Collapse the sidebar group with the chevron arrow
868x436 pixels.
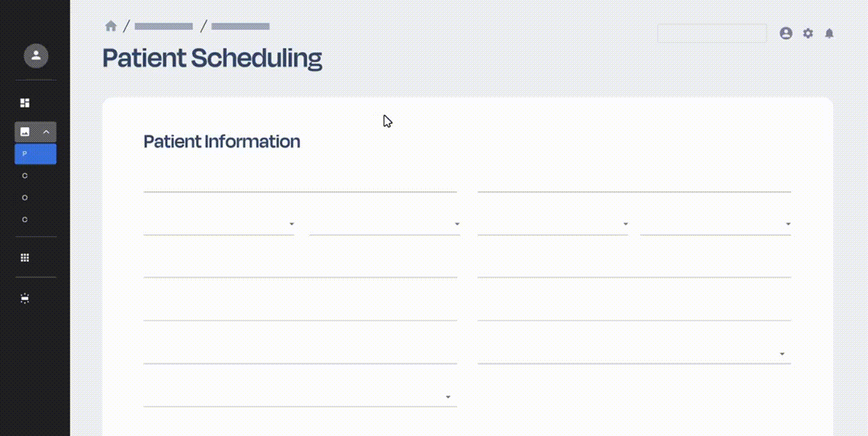pyautogui.click(x=46, y=132)
